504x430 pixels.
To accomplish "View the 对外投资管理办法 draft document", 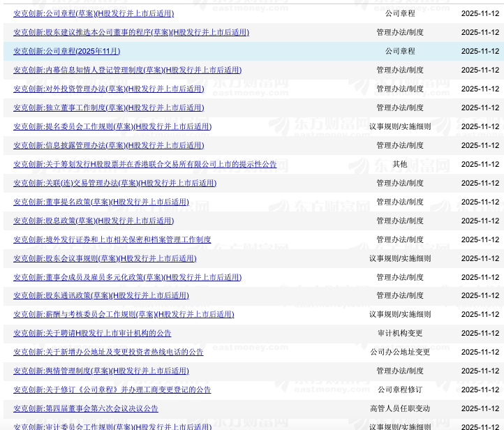I will point(108,89).
